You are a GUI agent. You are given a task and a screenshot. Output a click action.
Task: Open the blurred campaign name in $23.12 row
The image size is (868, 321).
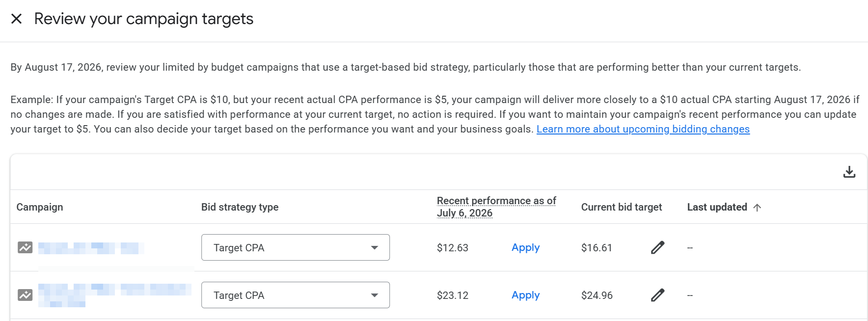click(115, 295)
